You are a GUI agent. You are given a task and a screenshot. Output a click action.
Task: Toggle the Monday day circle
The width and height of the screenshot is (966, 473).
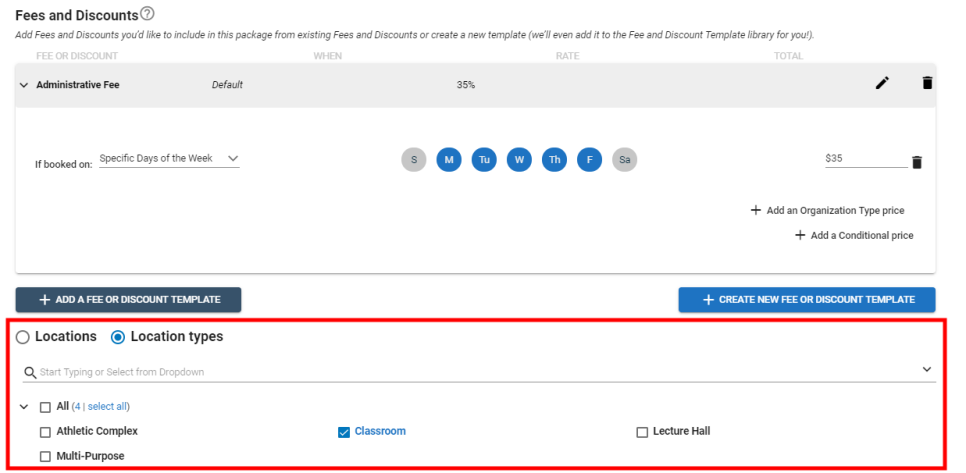coord(449,160)
